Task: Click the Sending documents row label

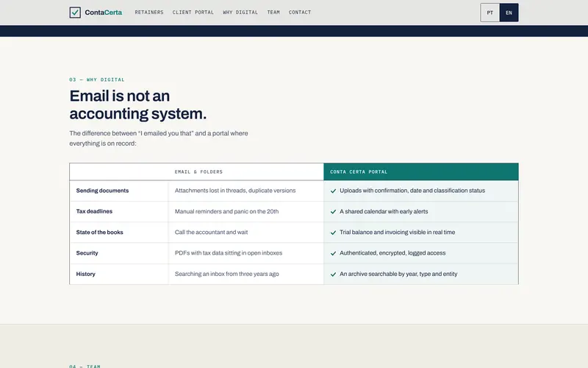Action: (102, 191)
